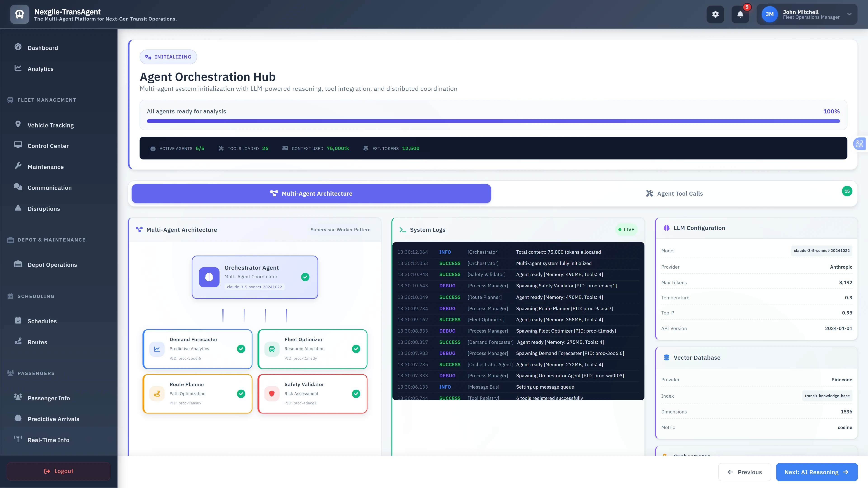
Task: Click the Predictive Arrivals icon
Action: pos(19,419)
